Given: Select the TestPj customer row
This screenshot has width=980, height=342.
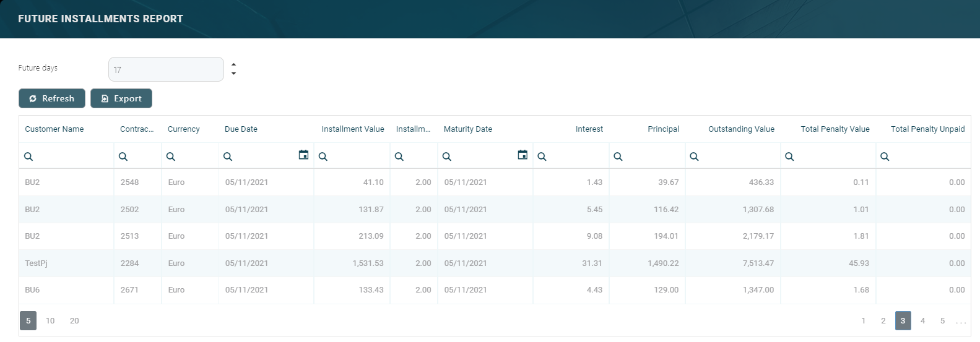Looking at the screenshot, I should tap(36, 263).
